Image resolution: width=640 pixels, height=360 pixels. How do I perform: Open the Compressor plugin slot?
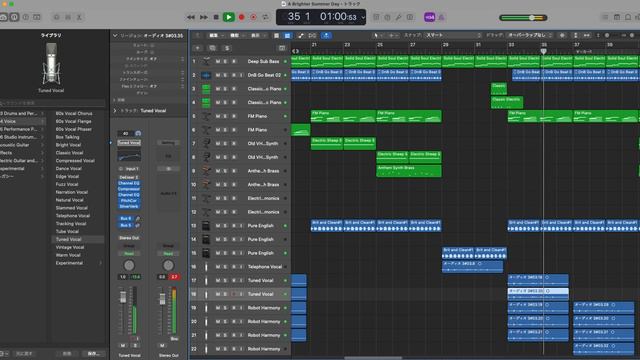pyautogui.click(x=129, y=189)
